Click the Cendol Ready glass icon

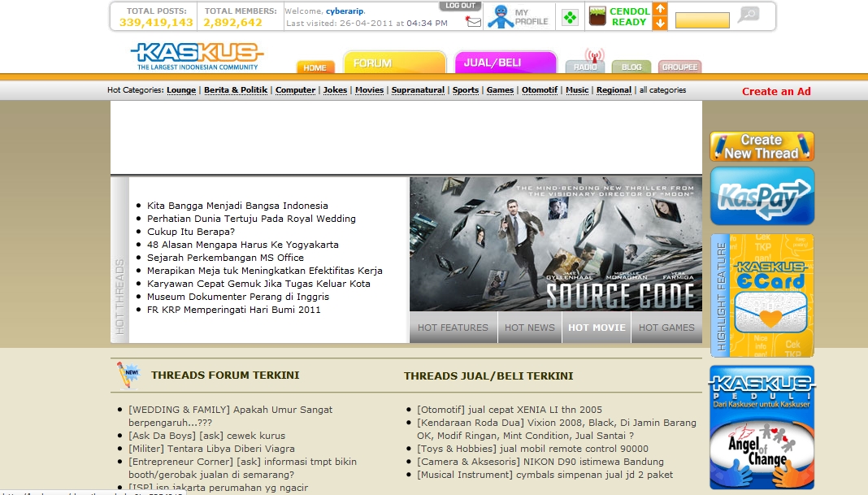pos(597,16)
